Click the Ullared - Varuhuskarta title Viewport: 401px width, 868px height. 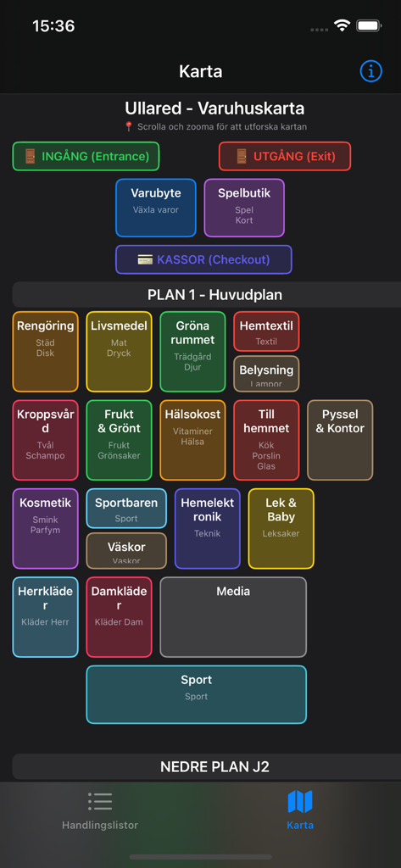click(x=214, y=108)
